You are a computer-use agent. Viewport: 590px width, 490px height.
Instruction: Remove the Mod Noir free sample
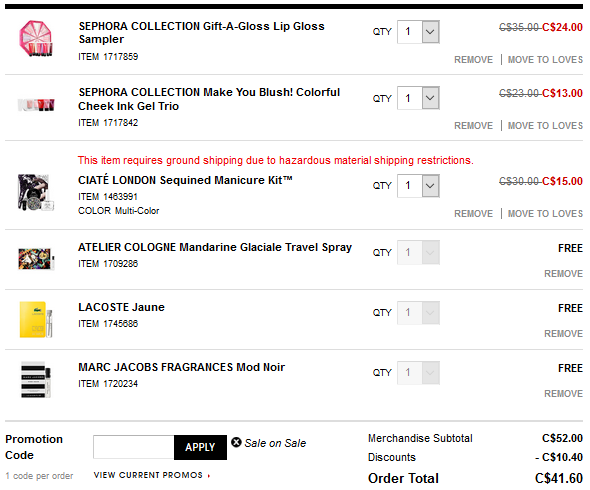click(563, 394)
